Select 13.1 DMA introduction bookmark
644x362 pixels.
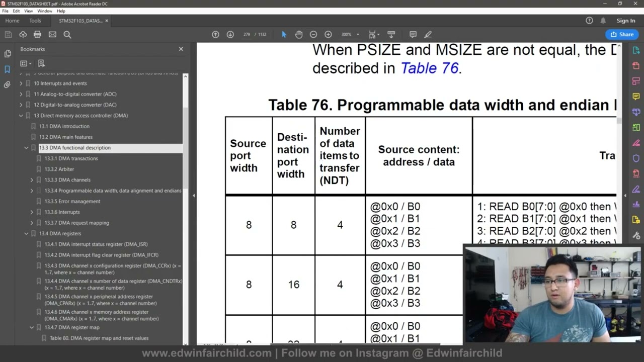(64, 126)
